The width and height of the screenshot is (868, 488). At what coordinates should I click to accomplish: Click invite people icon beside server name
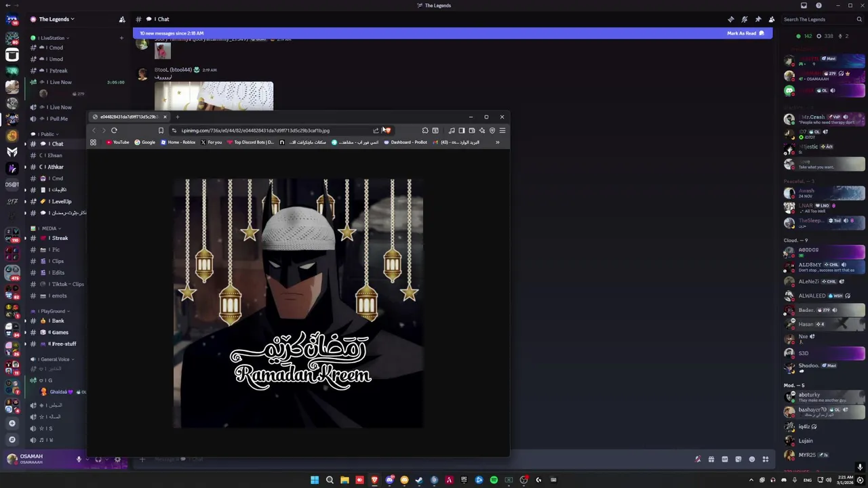(x=122, y=19)
